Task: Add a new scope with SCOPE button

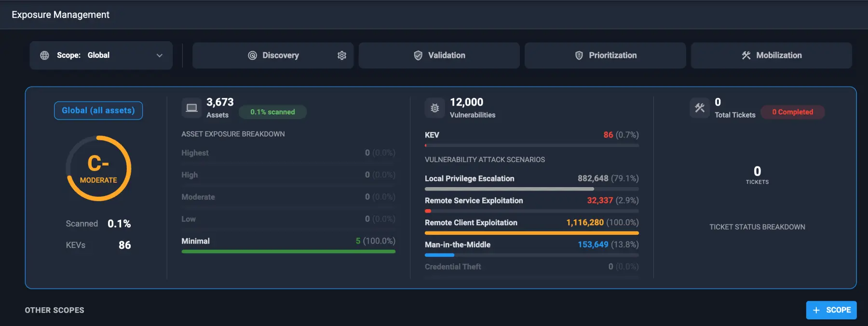Action: (x=831, y=310)
